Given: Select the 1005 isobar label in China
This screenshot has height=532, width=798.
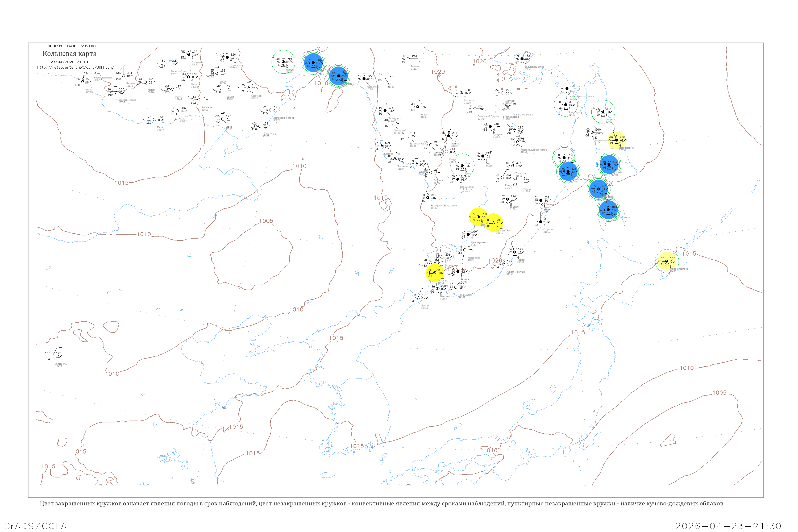Looking at the screenshot, I should (266, 221).
